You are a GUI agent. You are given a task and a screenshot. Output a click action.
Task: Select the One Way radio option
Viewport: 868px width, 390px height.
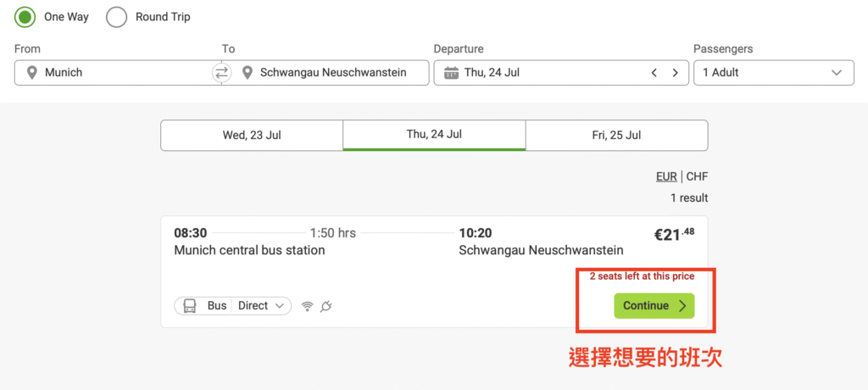tap(25, 17)
